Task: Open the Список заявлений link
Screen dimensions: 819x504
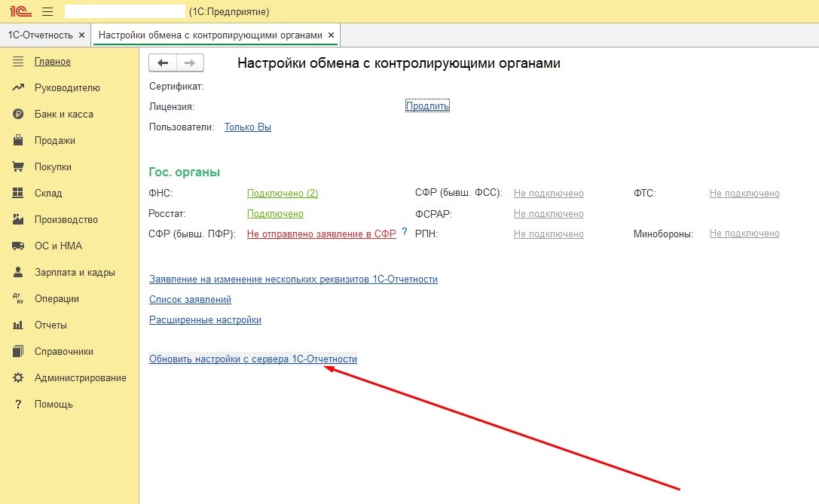Action: (190, 299)
